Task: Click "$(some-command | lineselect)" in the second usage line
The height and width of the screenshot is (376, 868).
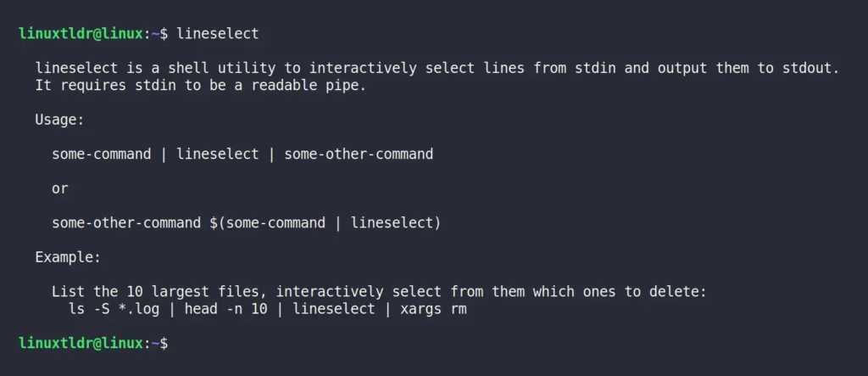Action: click(x=325, y=223)
